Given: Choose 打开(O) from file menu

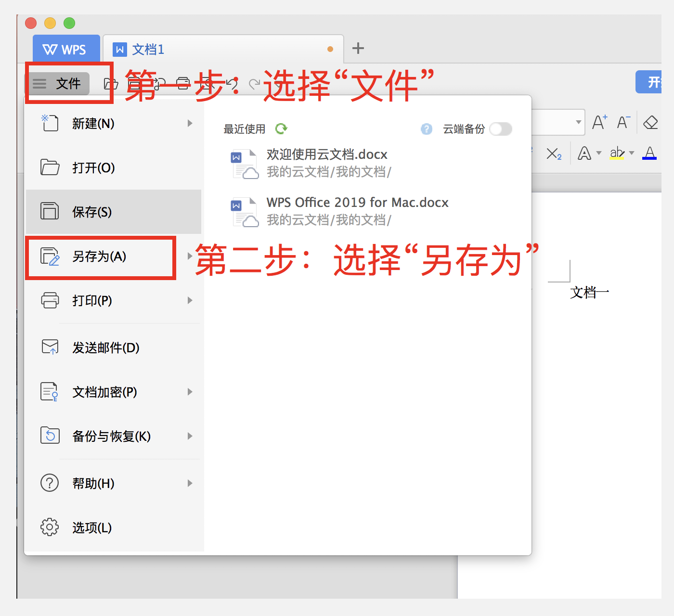Looking at the screenshot, I should pos(114,167).
